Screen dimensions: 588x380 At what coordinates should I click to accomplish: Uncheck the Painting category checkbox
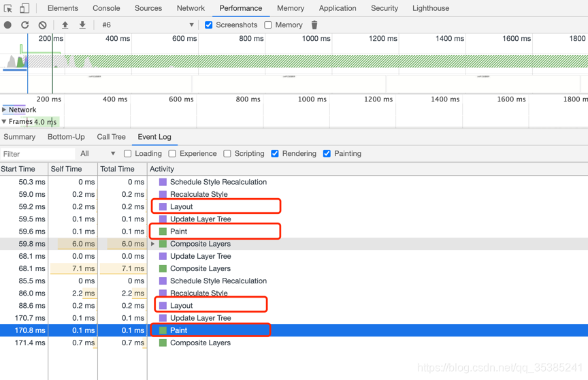327,153
